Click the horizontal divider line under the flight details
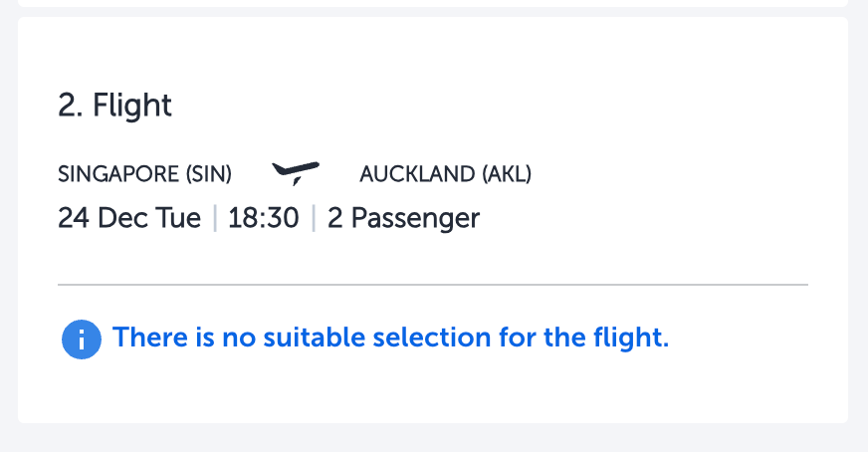Viewport: 868px width, 452px height. (x=433, y=285)
